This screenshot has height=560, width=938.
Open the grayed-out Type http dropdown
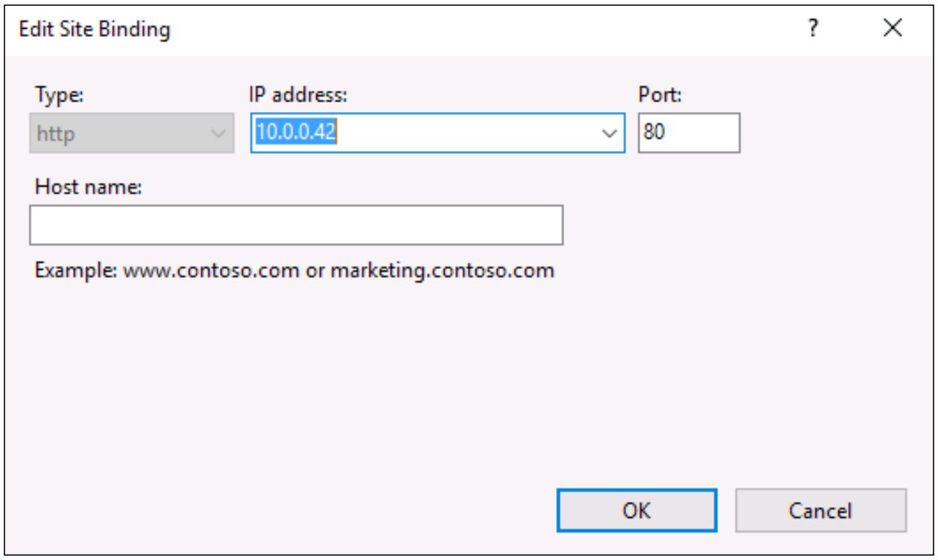point(132,133)
